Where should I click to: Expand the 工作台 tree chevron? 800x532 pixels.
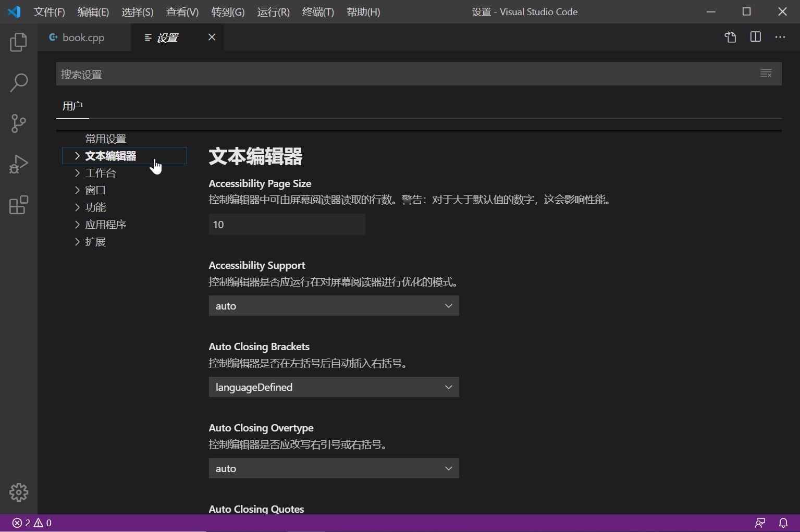click(77, 173)
